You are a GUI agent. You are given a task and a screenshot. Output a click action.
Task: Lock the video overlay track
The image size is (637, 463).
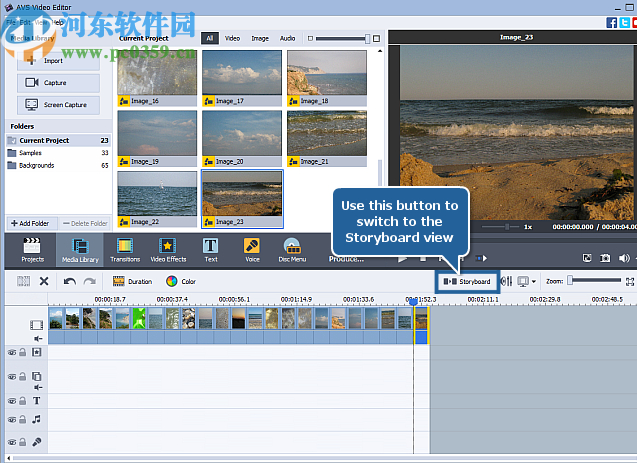[x=23, y=376]
